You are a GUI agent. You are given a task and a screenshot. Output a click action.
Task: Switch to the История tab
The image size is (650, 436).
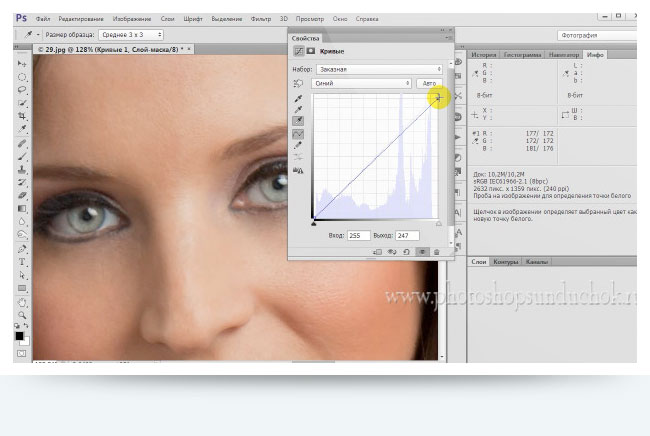(x=483, y=54)
